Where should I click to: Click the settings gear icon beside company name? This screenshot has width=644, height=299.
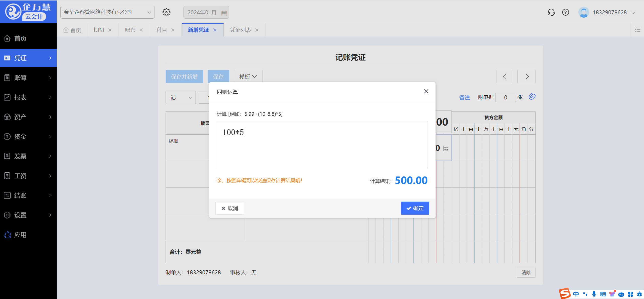tap(166, 12)
